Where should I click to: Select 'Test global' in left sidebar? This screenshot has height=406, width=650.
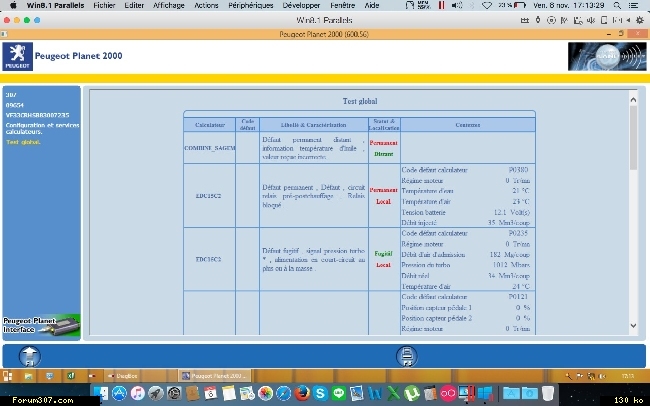[23, 142]
